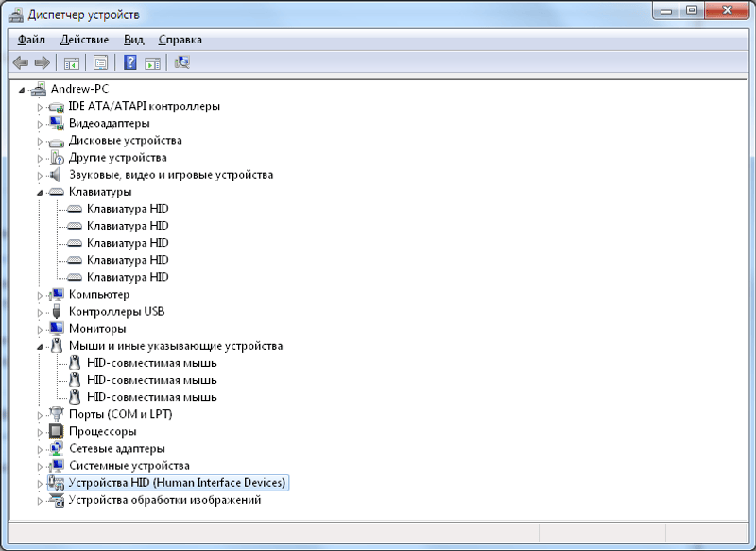Expand Устройства HID (Human Interface Devices)
Image resolution: width=756 pixels, height=551 pixels.
(40, 484)
